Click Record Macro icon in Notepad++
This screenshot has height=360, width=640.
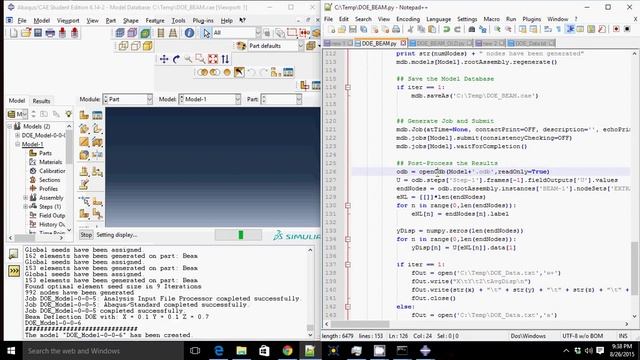pyautogui.click(x=616, y=29)
